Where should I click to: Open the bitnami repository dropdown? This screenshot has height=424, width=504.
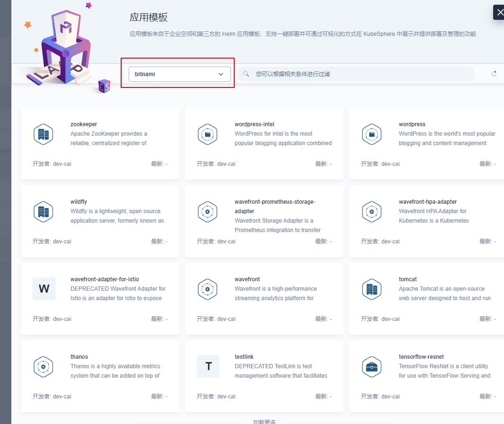point(180,74)
